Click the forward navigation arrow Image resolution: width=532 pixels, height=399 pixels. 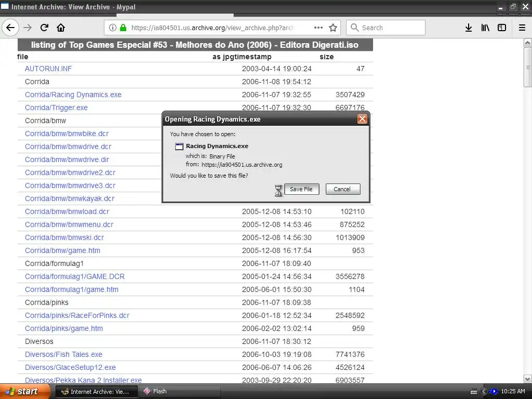click(x=28, y=28)
